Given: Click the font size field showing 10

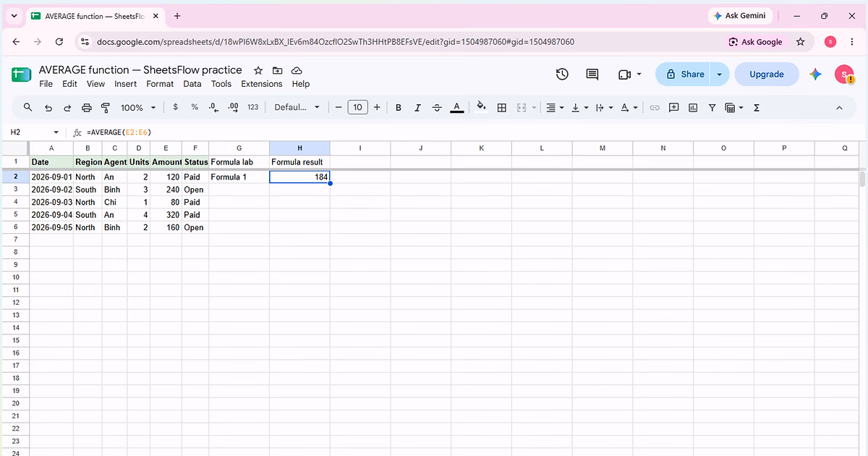Looking at the screenshot, I should (x=357, y=107).
